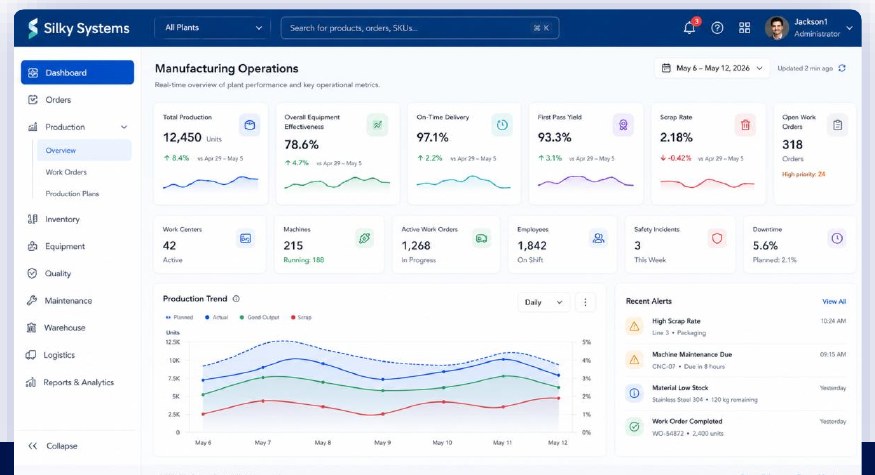The image size is (875, 475).
Task: Click the Manufacturing Operations heading
Action: [227, 68]
